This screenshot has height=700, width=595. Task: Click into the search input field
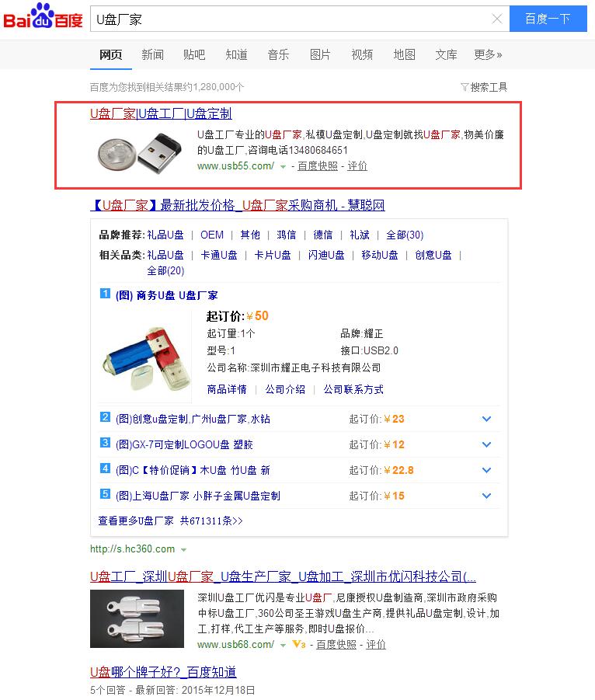point(291,19)
